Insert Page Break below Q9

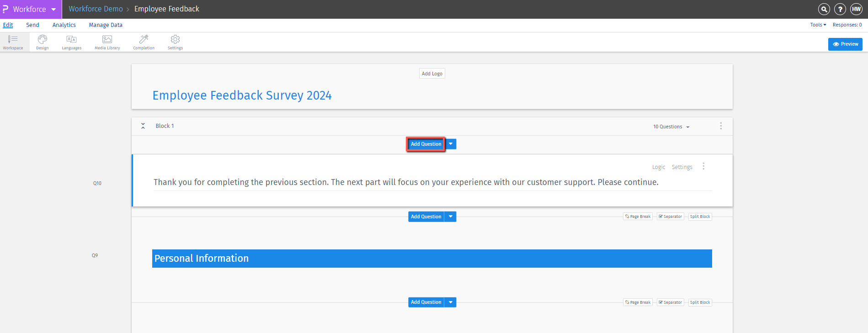[x=638, y=302]
